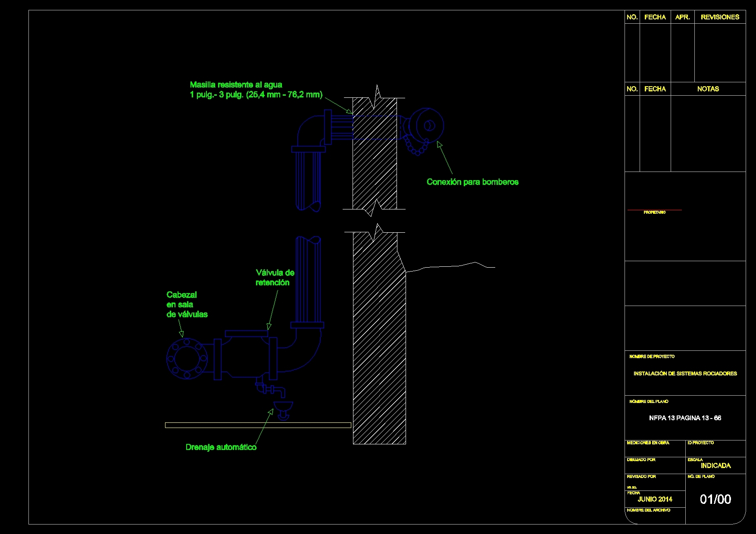The height and width of the screenshot is (534, 756).
Task: Select the 'Masilla resistente al agua' annotation
Action: coord(236,85)
